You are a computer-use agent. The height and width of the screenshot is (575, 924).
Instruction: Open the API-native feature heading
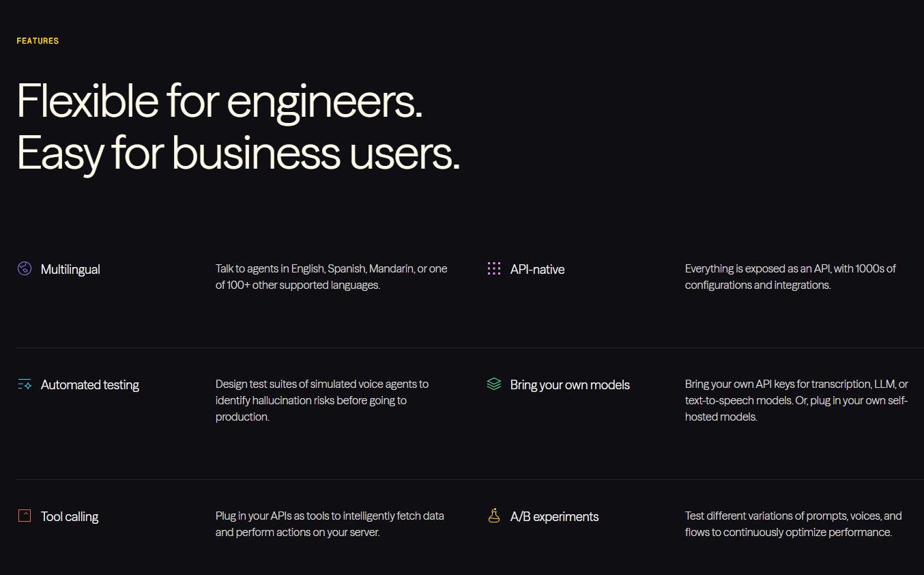click(537, 270)
